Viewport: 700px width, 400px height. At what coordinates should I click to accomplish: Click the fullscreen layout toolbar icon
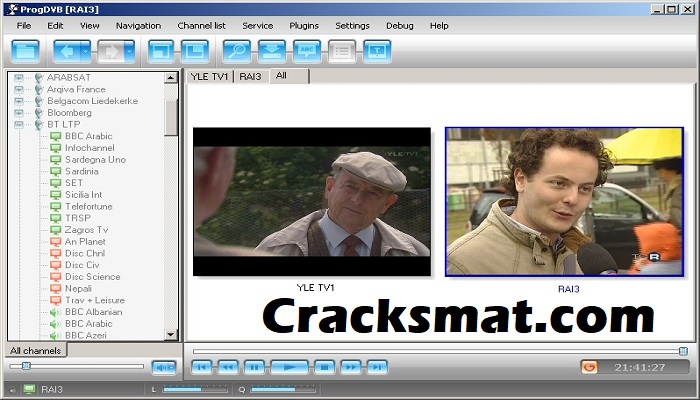195,51
